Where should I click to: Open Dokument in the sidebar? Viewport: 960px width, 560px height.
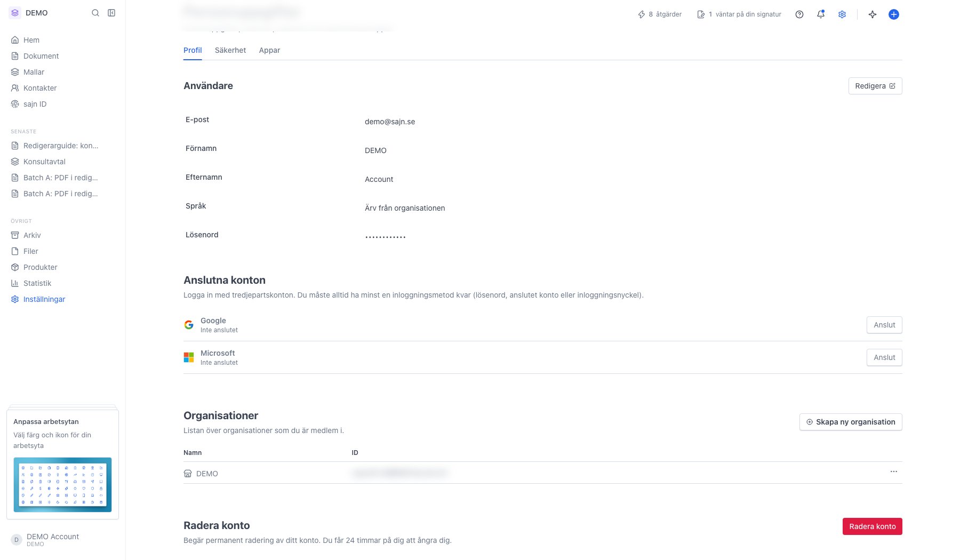[62, 56]
